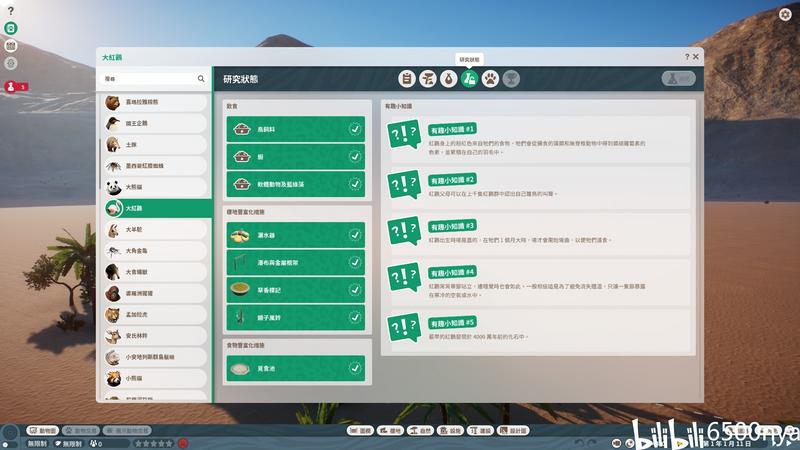Select the llama (大羊駝) list entry
800x450 pixels.
coord(156,230)
